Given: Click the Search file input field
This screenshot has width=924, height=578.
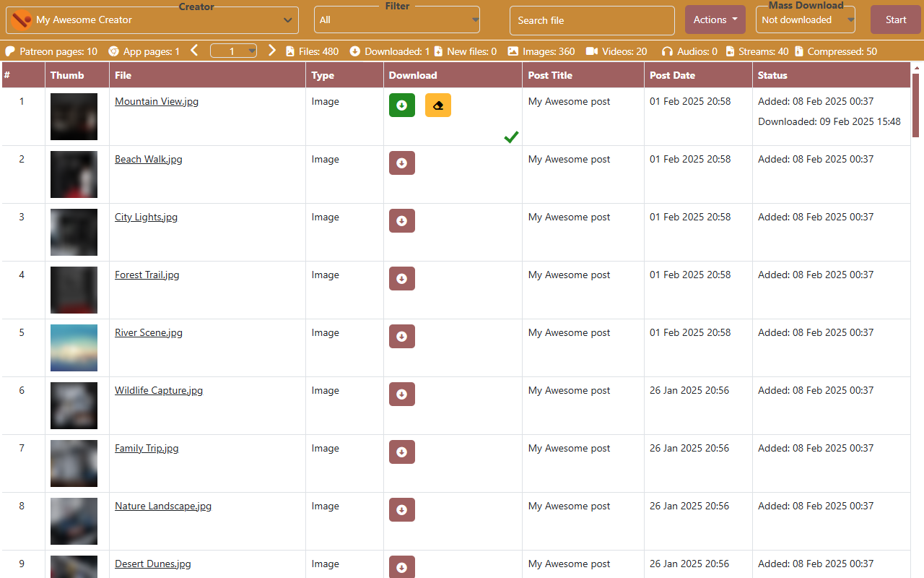Looking at the screenshot, I should coord(591,20).
